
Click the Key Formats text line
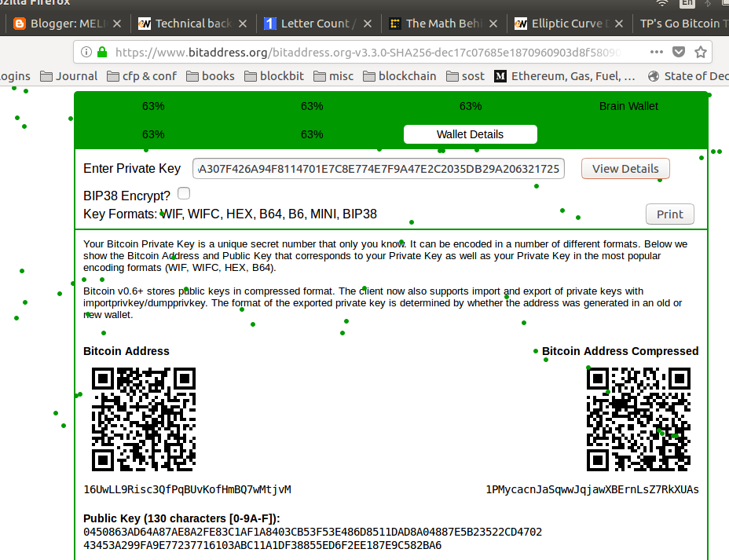[229, 214]
